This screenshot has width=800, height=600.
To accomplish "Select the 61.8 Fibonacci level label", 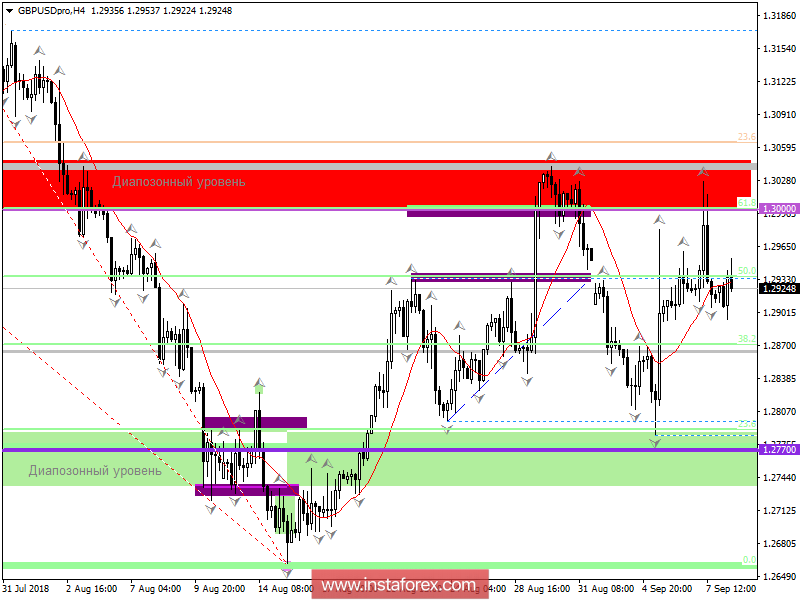I will (x=746, y=203).
